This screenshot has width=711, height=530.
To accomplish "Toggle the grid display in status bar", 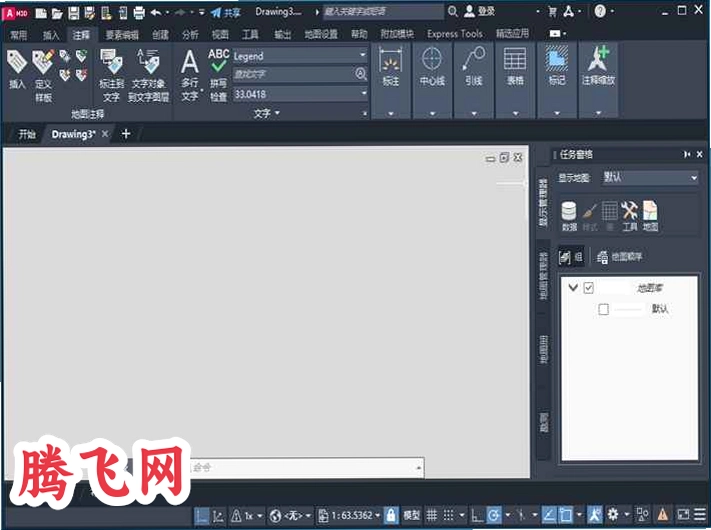I will pos(432,515).
